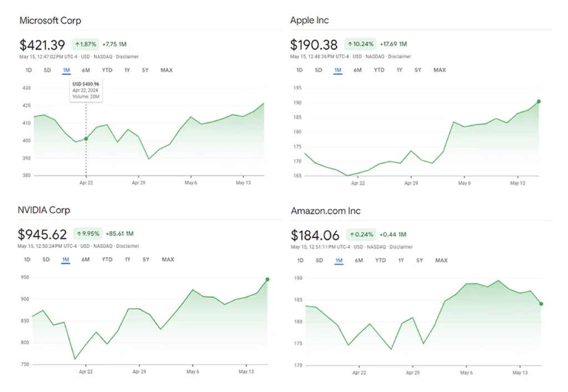Switch Microsoft chart to 1D range
This screenshot has width=568, height=392.
click(28, 70)
